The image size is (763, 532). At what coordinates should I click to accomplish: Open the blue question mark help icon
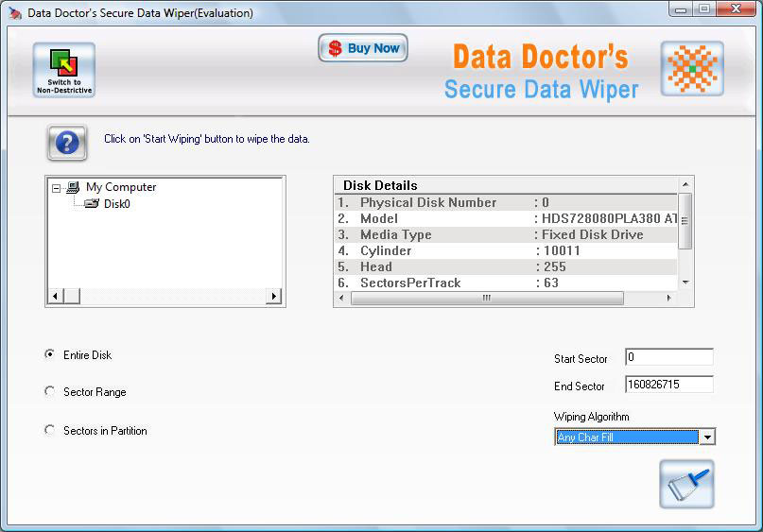click(67, 143)
